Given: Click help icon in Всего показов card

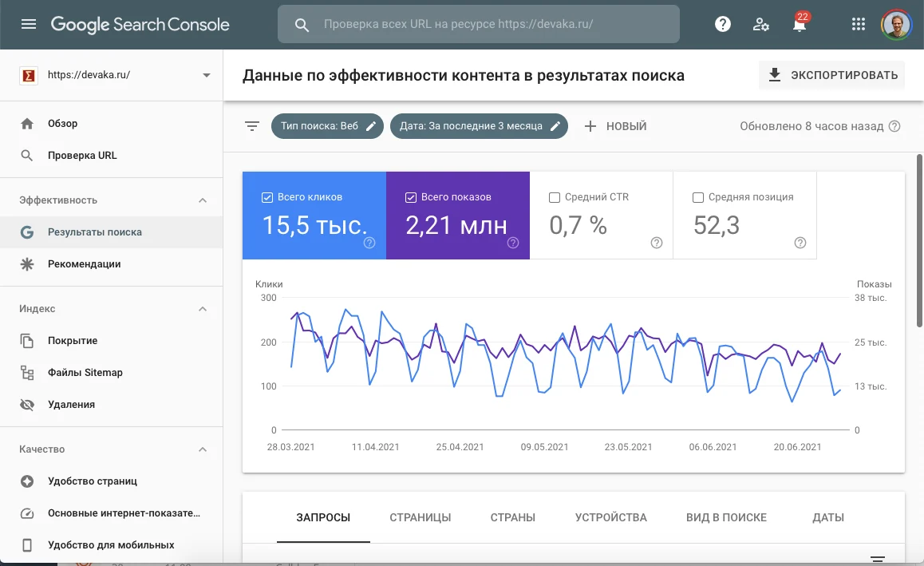Looking at the screenshot, I should (513, 243).
